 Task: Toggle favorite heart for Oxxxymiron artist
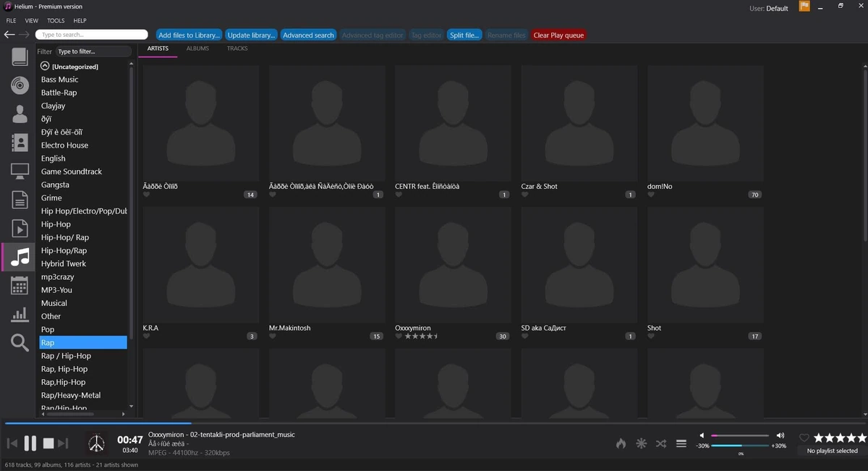pos(399,336)
